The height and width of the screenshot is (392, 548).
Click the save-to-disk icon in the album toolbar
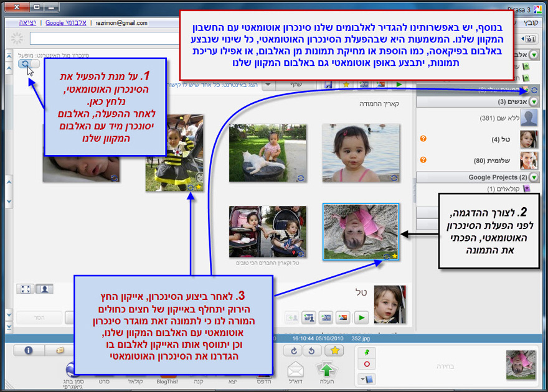point(328,85)
